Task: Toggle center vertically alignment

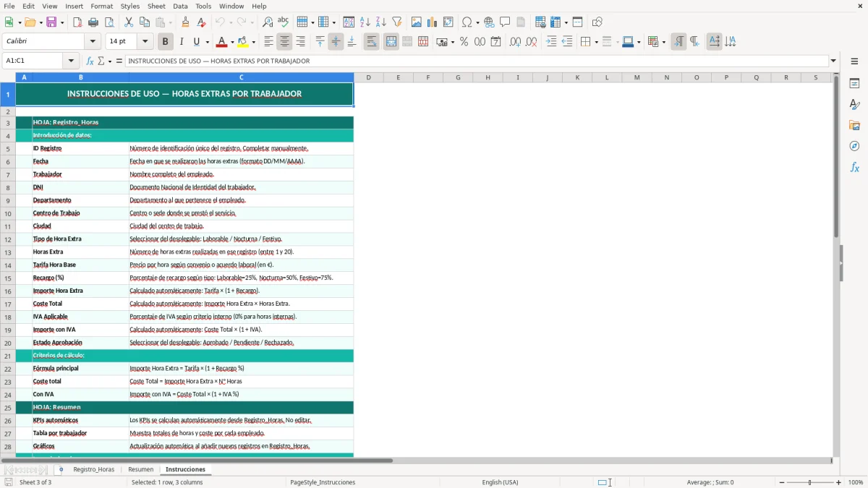Action: [x=336, y=42]
